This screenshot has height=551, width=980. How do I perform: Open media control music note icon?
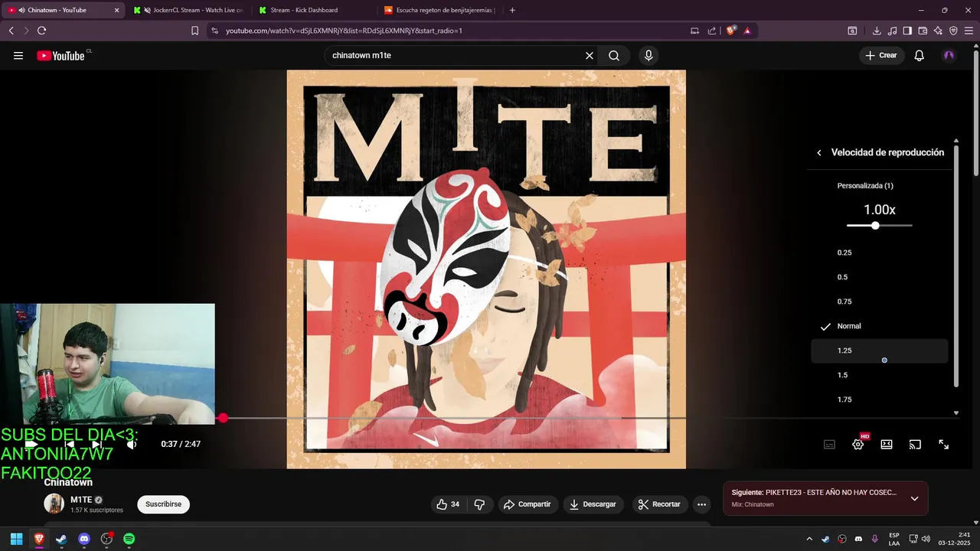892,31
